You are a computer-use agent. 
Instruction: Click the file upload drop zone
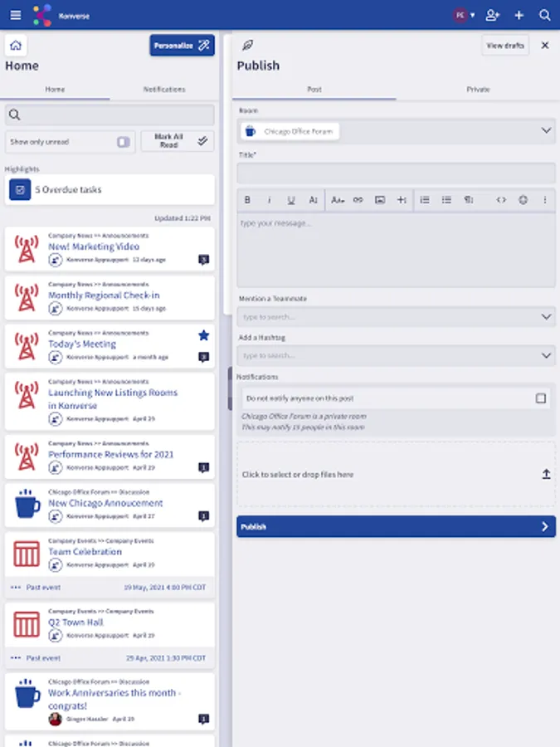[397, 475]
